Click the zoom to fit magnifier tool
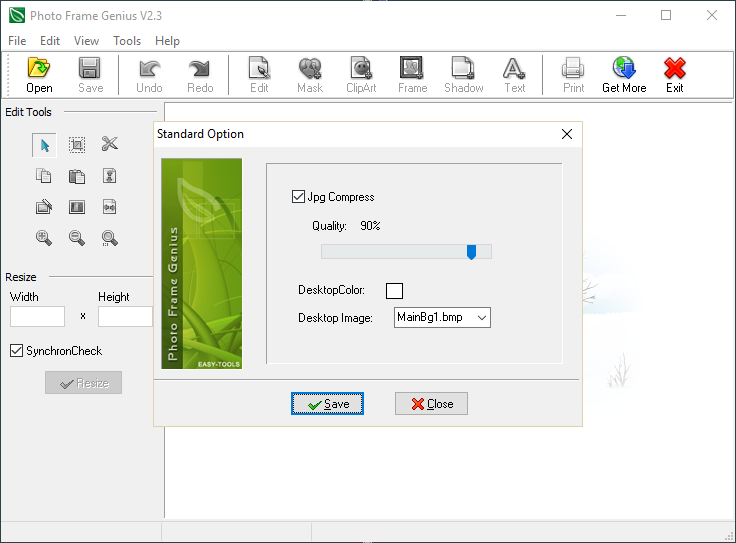Viewport: 736px width, 543px height. pyautogui.click(x=109, y=238)
